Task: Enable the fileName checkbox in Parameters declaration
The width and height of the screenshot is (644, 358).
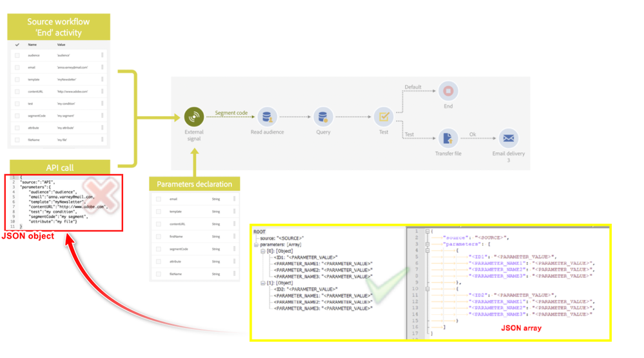Action: tap(159, 274)
